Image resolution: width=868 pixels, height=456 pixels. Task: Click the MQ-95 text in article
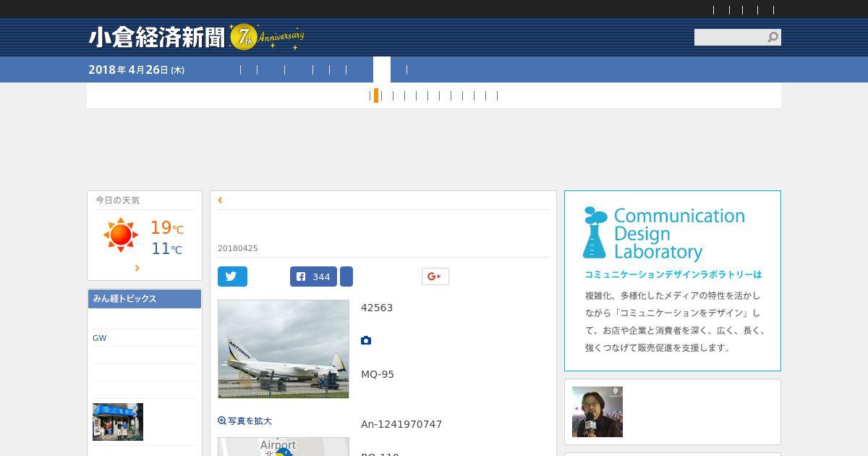[x=378, y=374]
